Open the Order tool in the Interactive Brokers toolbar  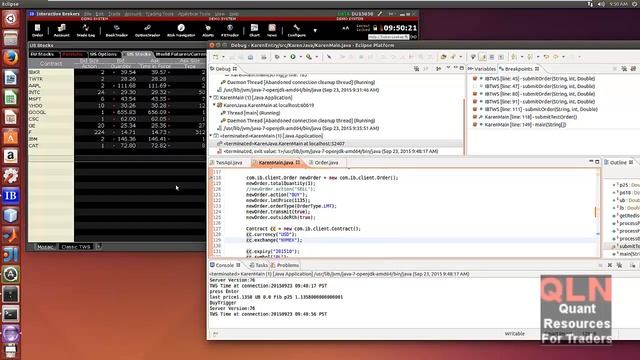pyautogui.click(x=38, y=30)
